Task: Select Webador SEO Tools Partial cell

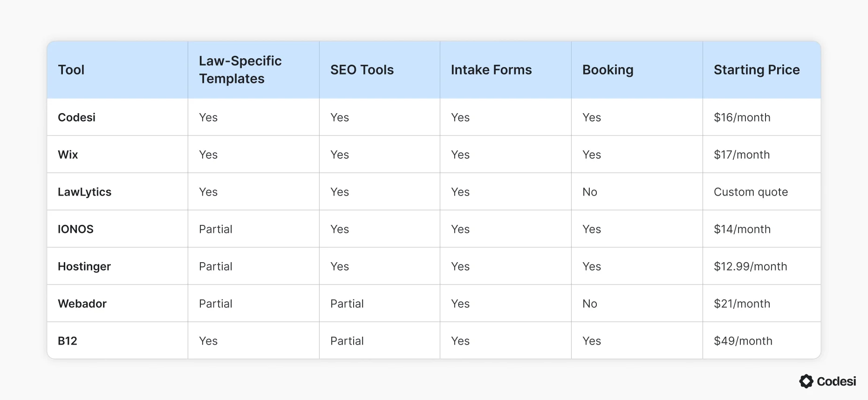Action: (347, 304)
